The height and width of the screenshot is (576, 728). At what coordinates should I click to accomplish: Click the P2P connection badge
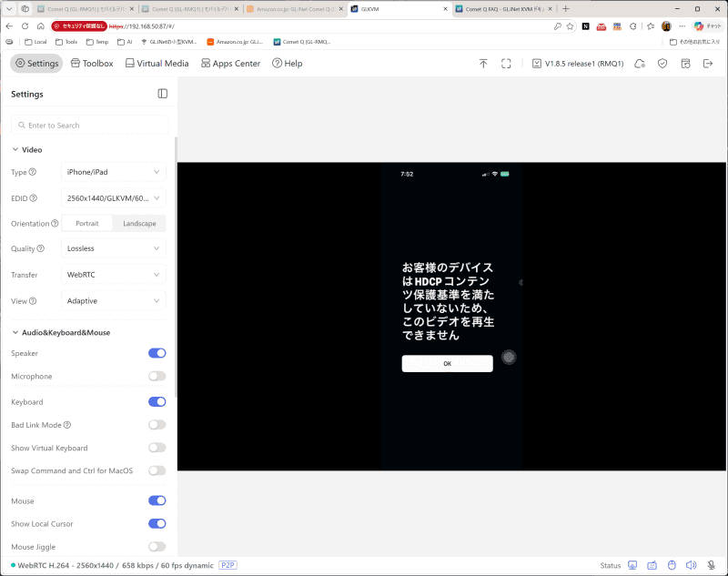tap(228, 565)
